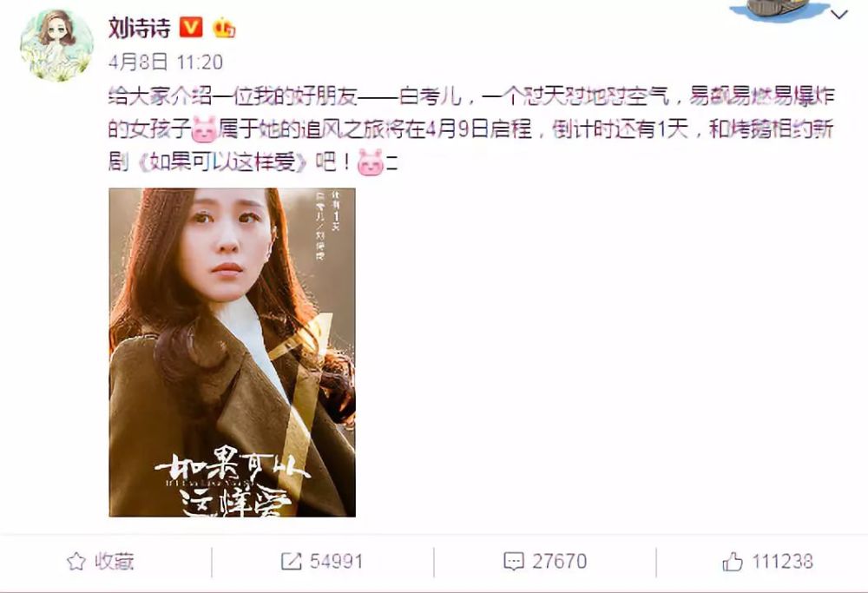This screenshot has width=868, height=593.
Task: Add post to 收藏 favorites
Action: (x=100, y=562)
